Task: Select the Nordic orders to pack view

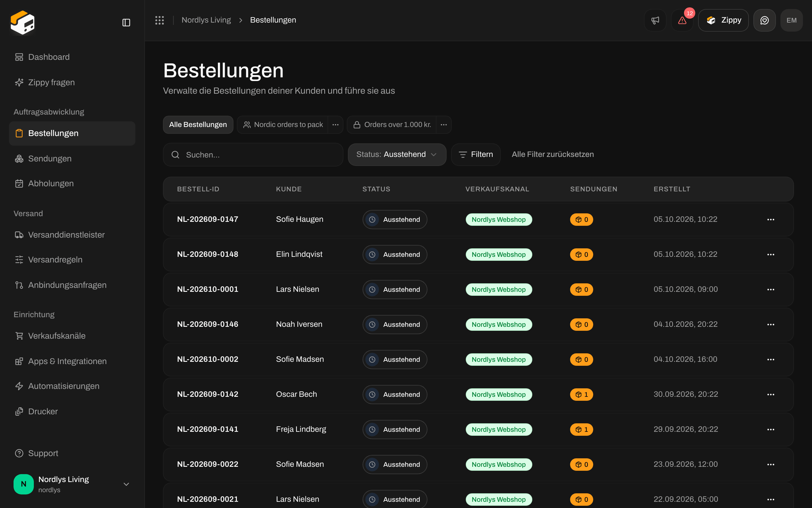Action: pos(283,125)
